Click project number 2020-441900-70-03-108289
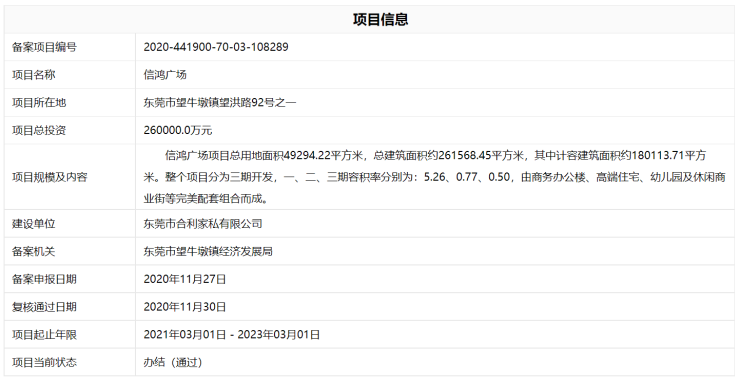The image size is (740, 383). 216,47
